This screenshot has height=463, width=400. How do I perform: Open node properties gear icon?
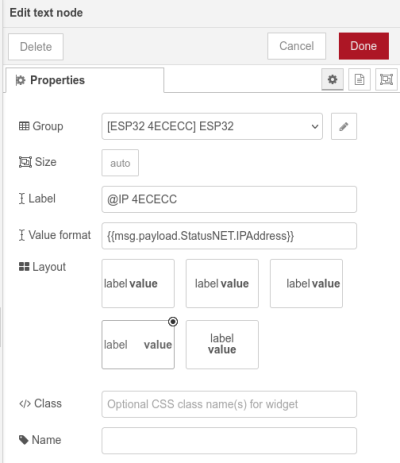(x=332, y=79)
